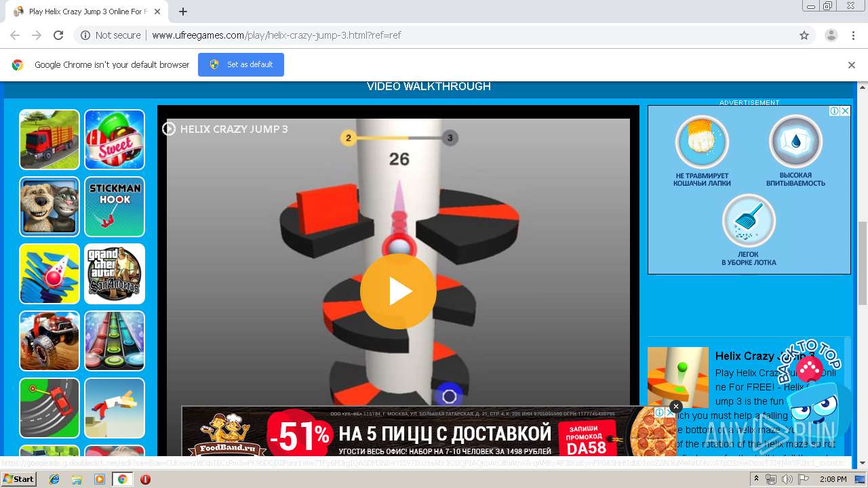Click the scrollbar up arrow
The image size is (868, 488).
click(863, 86)
